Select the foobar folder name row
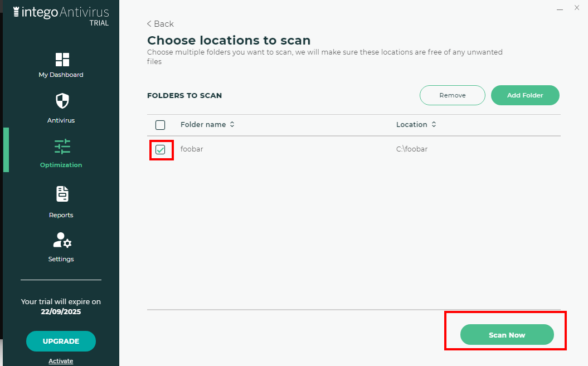This screenshot has width=588, height=366. coord(191,149)
